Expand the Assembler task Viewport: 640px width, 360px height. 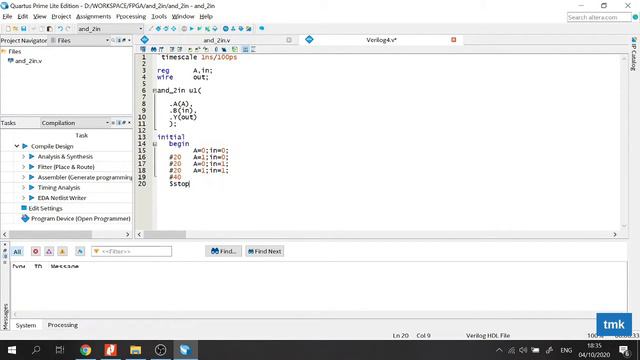(23, 177)
